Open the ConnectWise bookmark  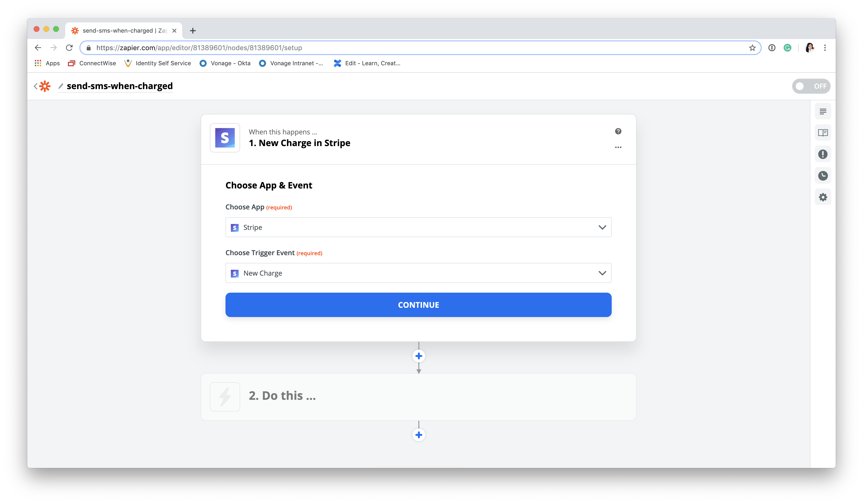[x=92, y=63]
